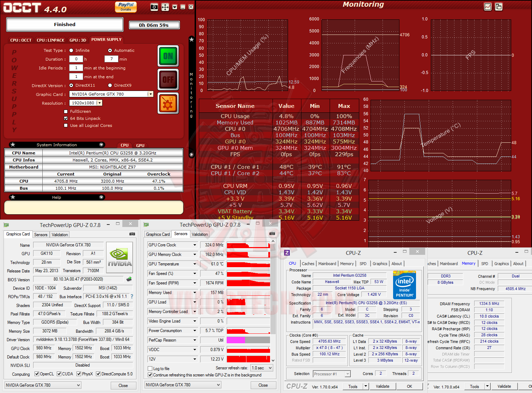Screen dimensions: 532x393
Task: Open the orange gear settings in OCCT
Action: pyautogui.click(x=168, y=103)
